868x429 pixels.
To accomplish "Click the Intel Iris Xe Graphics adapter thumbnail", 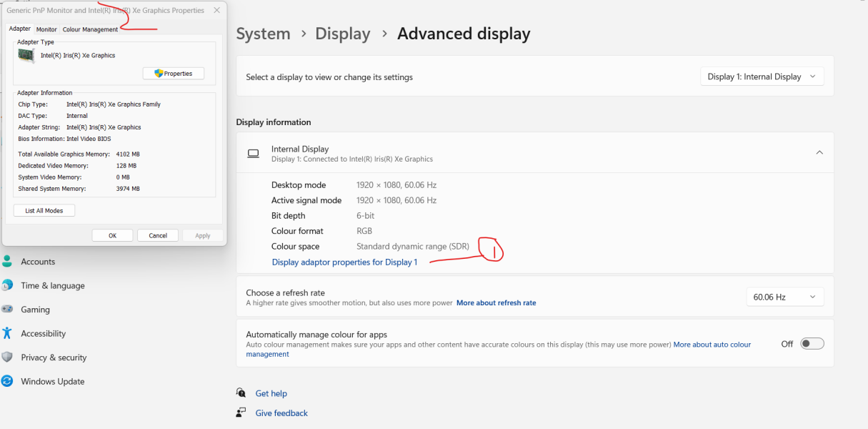I will [x=26, y=54].
